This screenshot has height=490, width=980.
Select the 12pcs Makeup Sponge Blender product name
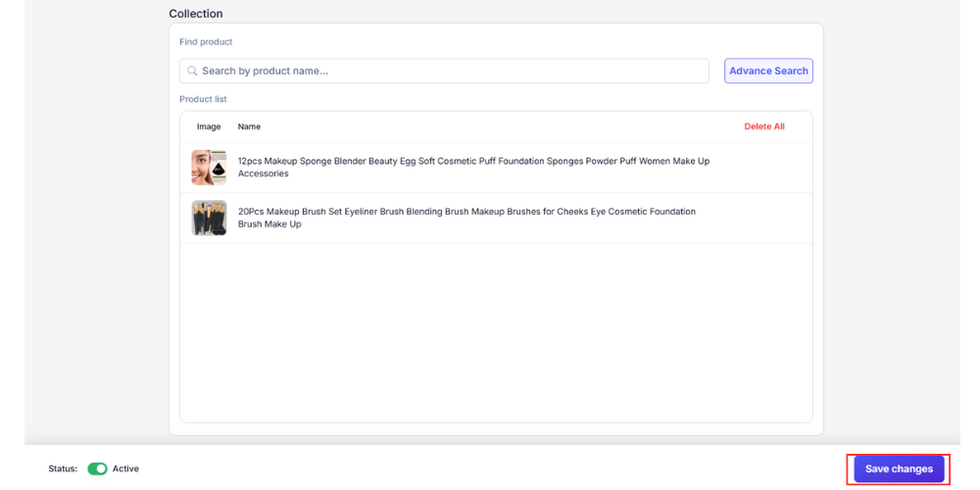[473, 168]
